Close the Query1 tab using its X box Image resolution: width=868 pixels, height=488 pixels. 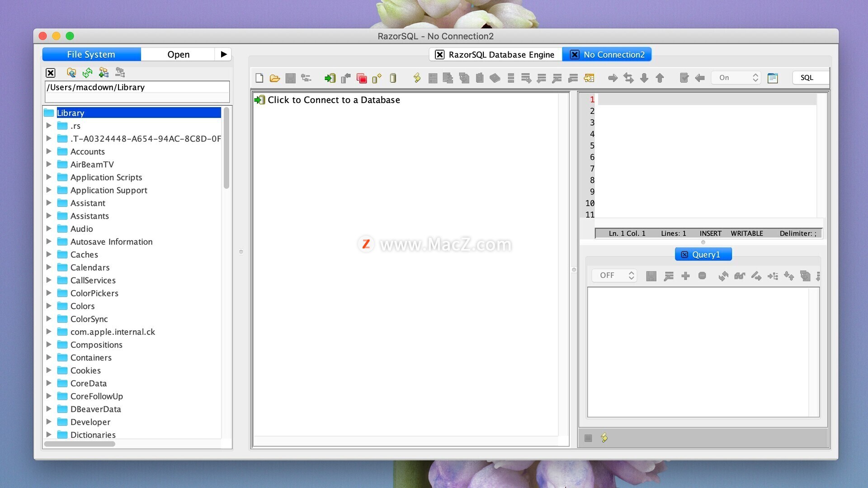point(684,254)
